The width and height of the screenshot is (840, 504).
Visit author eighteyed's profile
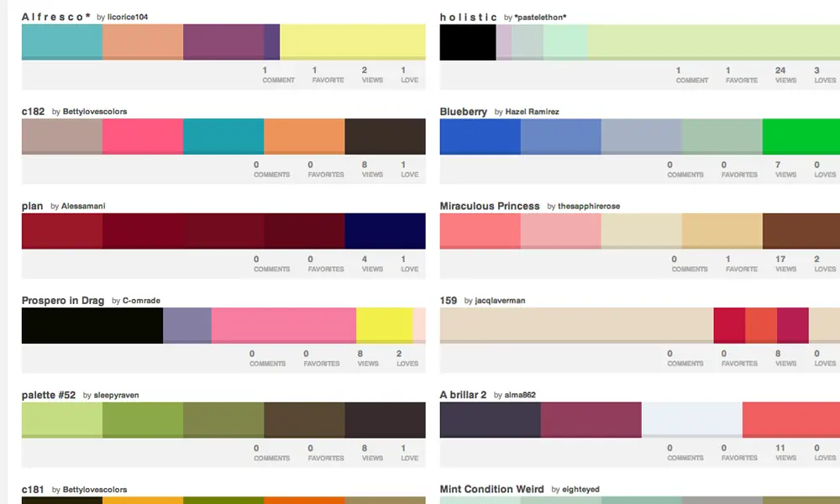[x=580, y=489]
